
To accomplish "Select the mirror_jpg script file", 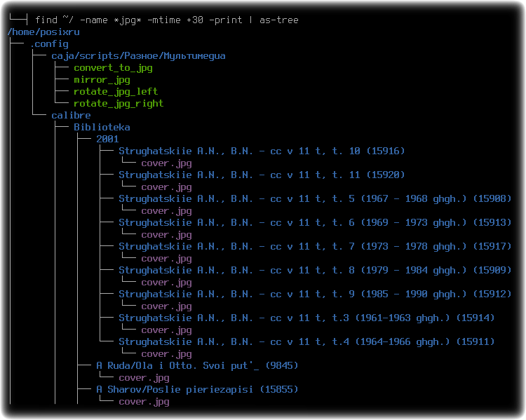I will pos(102,80).
